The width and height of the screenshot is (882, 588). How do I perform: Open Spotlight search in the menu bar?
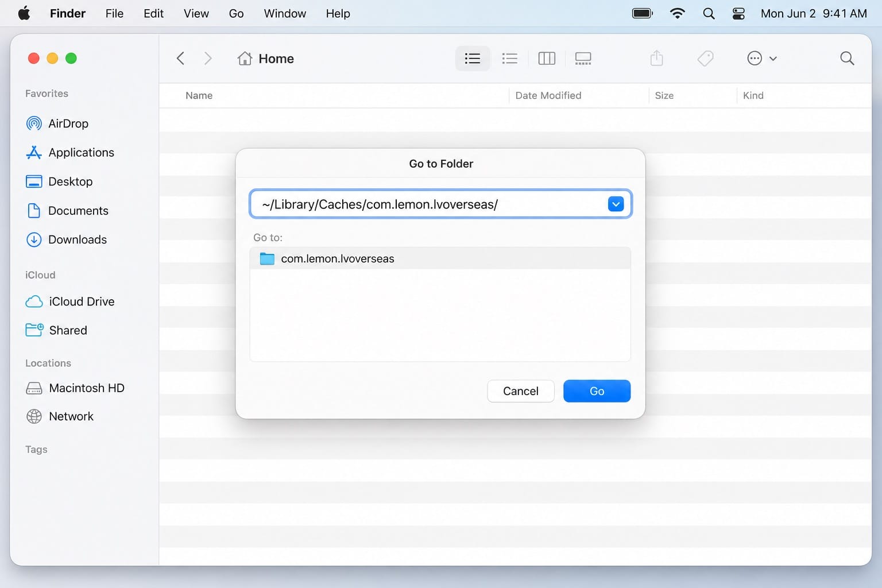709,13
